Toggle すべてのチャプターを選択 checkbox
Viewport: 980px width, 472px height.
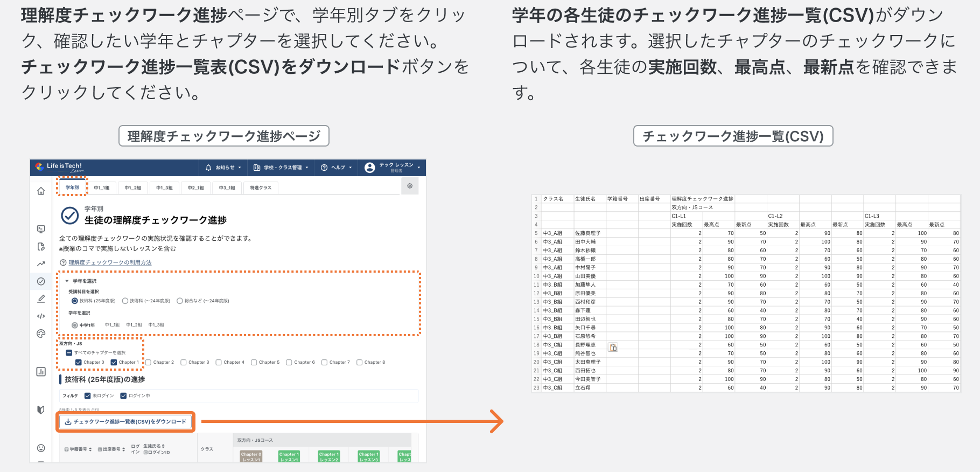click(x=69, y=353)
